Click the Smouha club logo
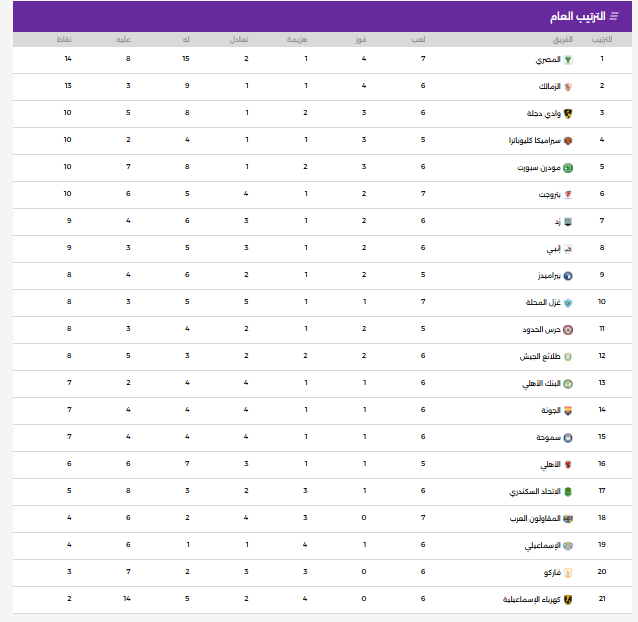 [x=568, y=438]
